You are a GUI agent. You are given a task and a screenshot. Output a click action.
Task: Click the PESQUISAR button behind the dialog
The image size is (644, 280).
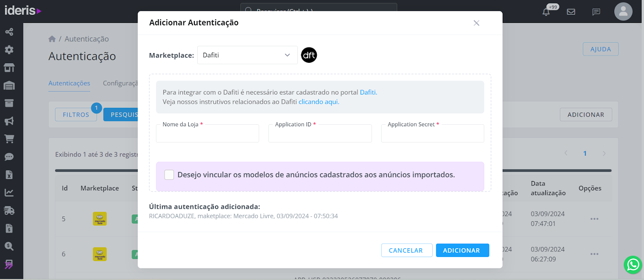121,115
